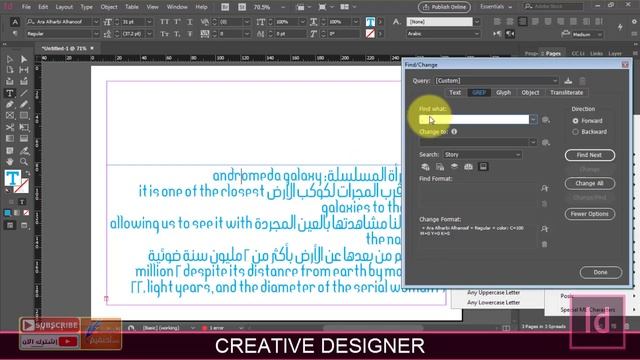Open the Essentials workspace dropdown
Screen dimensions: 640x360
pos(496,7)
